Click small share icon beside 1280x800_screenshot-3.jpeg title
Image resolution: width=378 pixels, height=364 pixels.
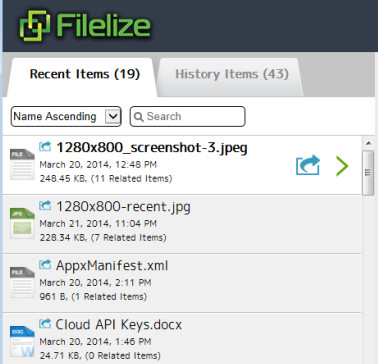coord(45,146)
